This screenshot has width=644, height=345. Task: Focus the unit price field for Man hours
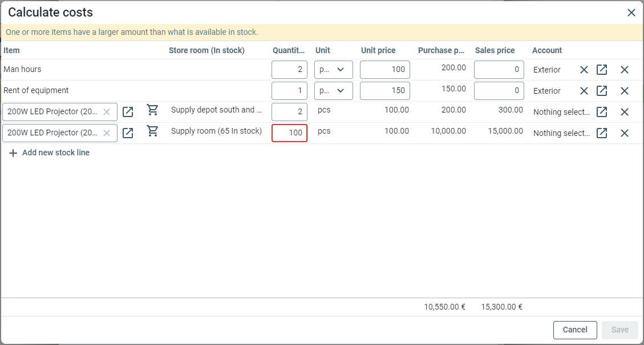click(384, 70)
